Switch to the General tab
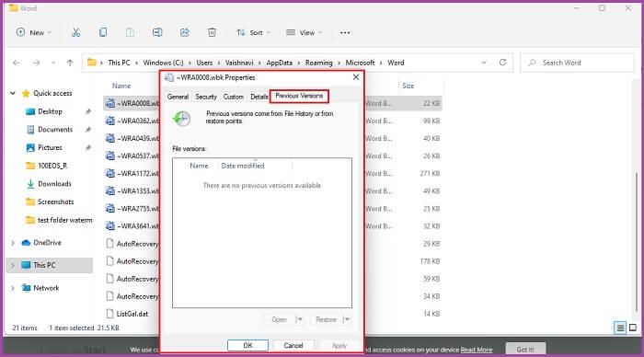The height and width of the screenshot is (357, 644). point(178,97)
